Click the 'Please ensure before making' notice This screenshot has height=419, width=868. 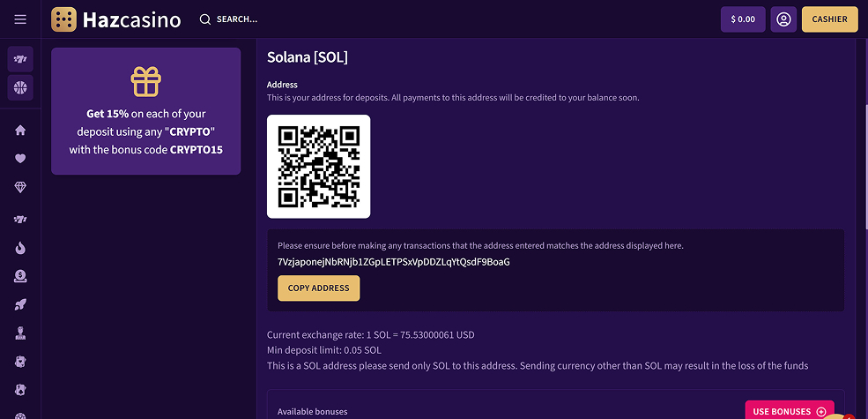tap(480, 245)
